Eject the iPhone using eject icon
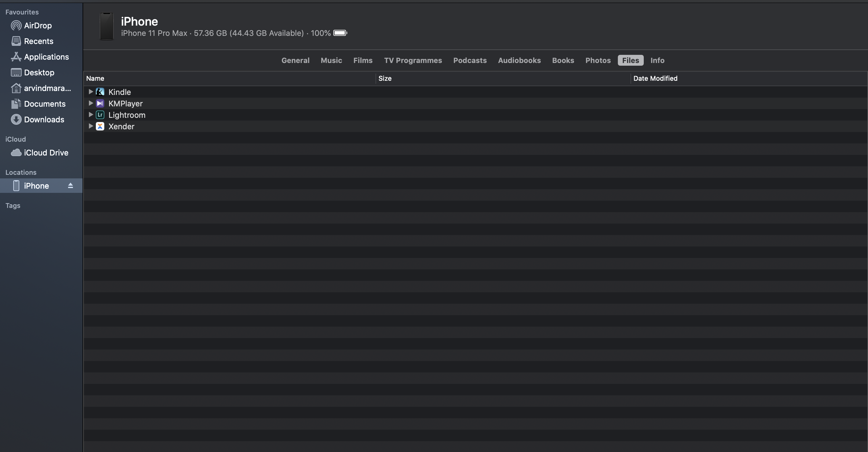The width and height of the screenshot is (868, 452). 71,186
